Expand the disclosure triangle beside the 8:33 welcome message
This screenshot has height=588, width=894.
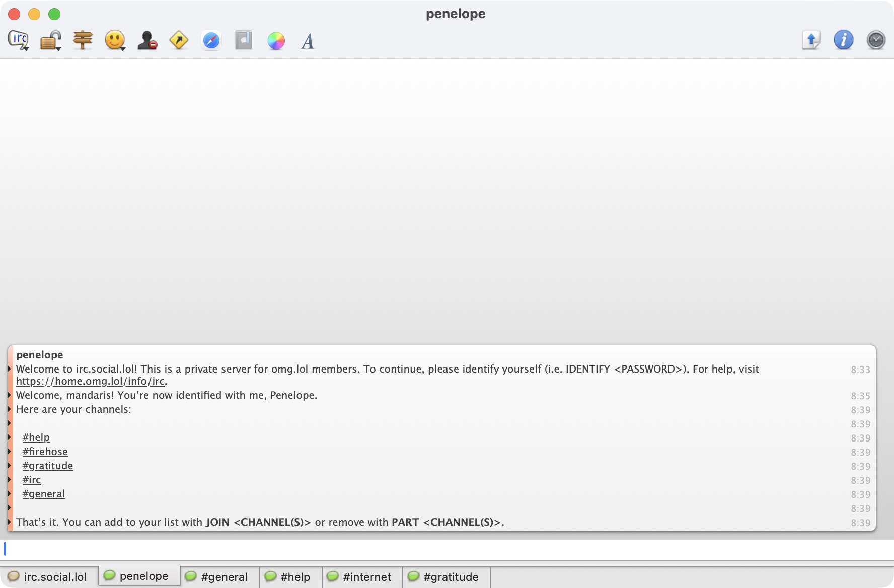(10, 369)
